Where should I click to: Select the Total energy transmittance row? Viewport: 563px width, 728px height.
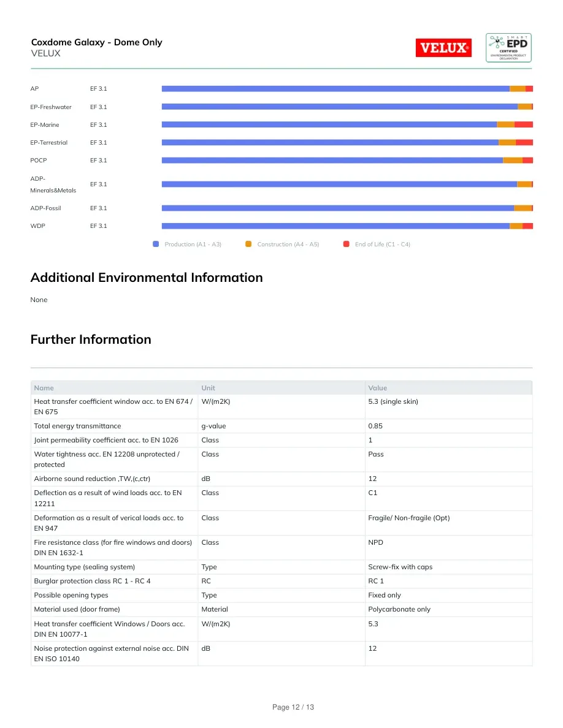281,426
